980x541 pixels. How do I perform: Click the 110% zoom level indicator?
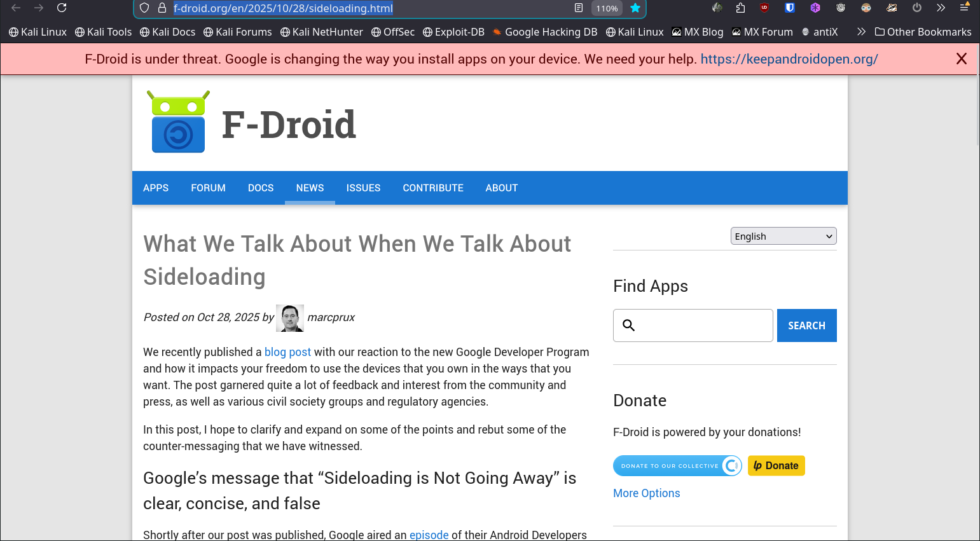coord(607,8)
